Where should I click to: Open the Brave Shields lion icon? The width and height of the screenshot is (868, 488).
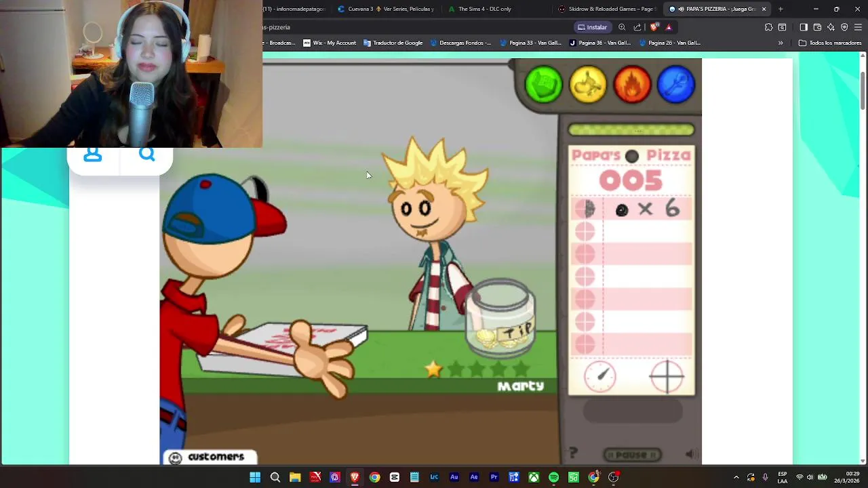pos(654,27)
